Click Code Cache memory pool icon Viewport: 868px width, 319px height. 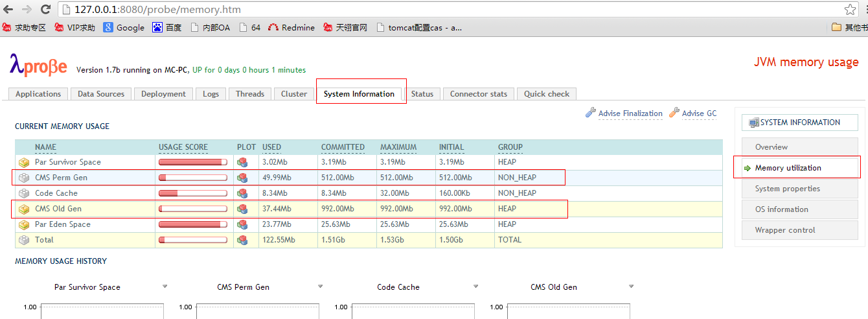point(24,193)
